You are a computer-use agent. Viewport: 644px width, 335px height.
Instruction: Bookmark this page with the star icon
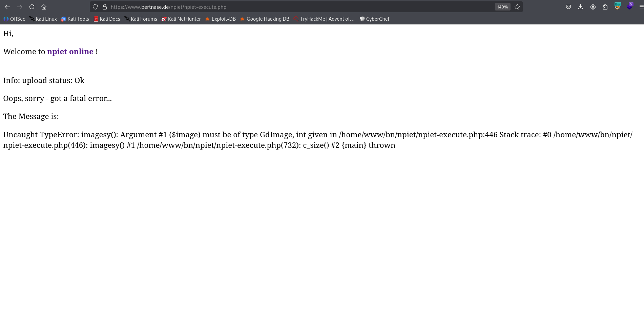coord(517,7)
